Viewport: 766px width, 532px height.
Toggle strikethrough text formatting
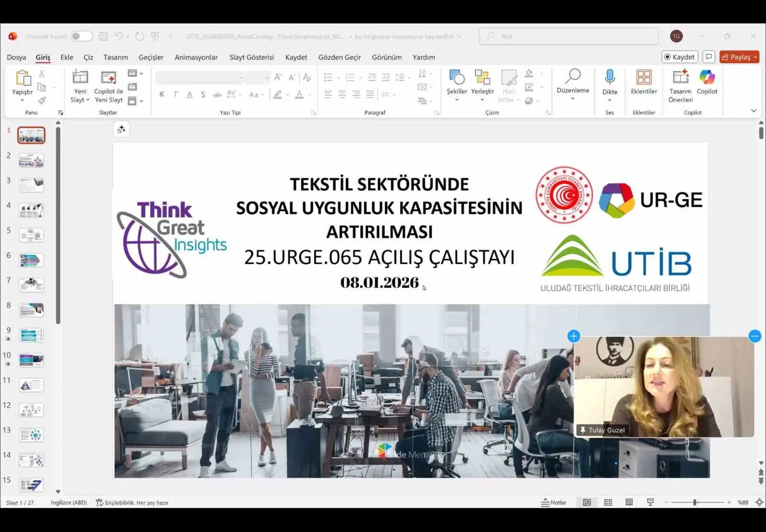[216, 94]
